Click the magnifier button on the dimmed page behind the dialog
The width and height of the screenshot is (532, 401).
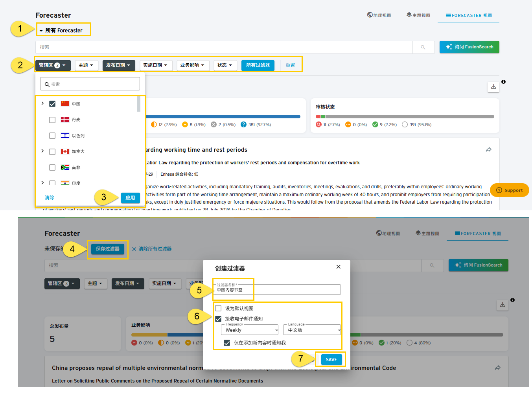tap(432, 265)
